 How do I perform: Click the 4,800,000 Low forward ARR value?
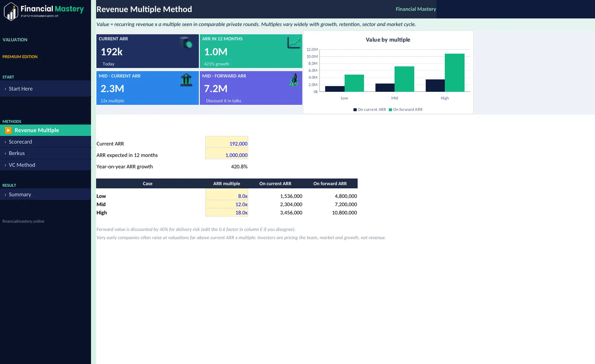[x=346, y=196]
